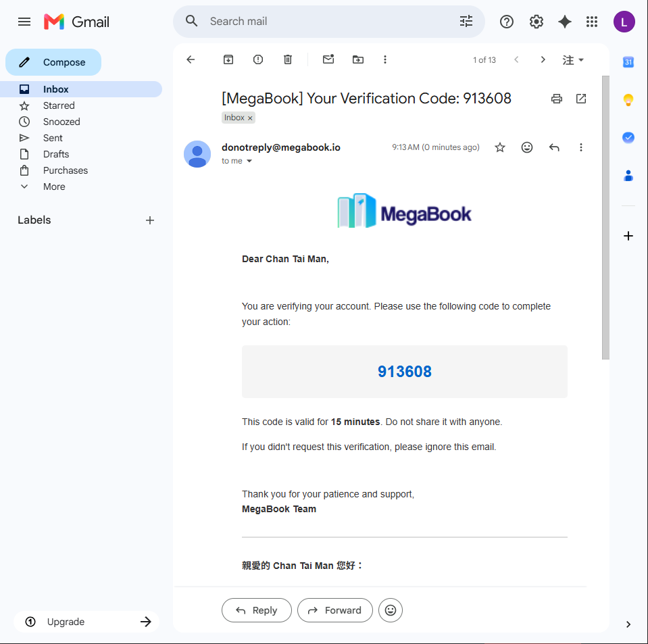Open Contacts side panel
The height and width of the screenshot is (644, 648).
pos(628,176)
